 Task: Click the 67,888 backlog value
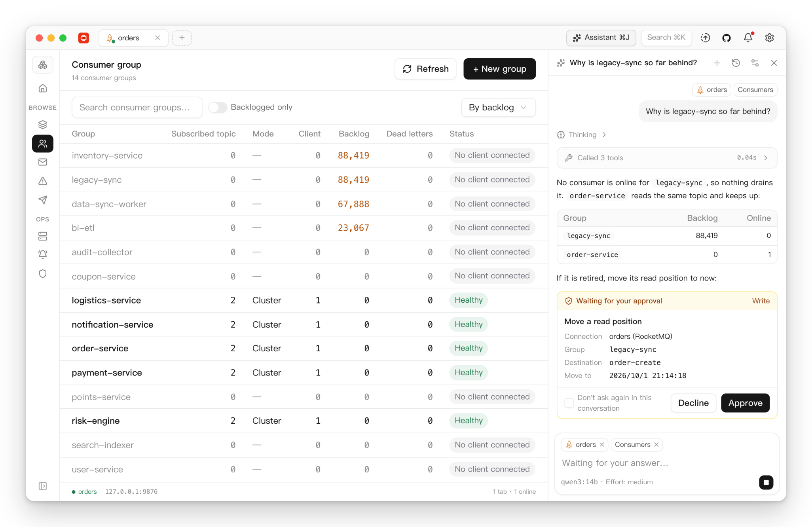click(353, 204)
